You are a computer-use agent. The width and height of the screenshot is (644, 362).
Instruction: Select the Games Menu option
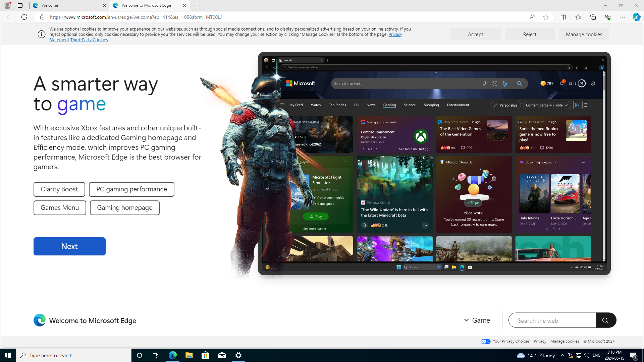tap(59, 208)
